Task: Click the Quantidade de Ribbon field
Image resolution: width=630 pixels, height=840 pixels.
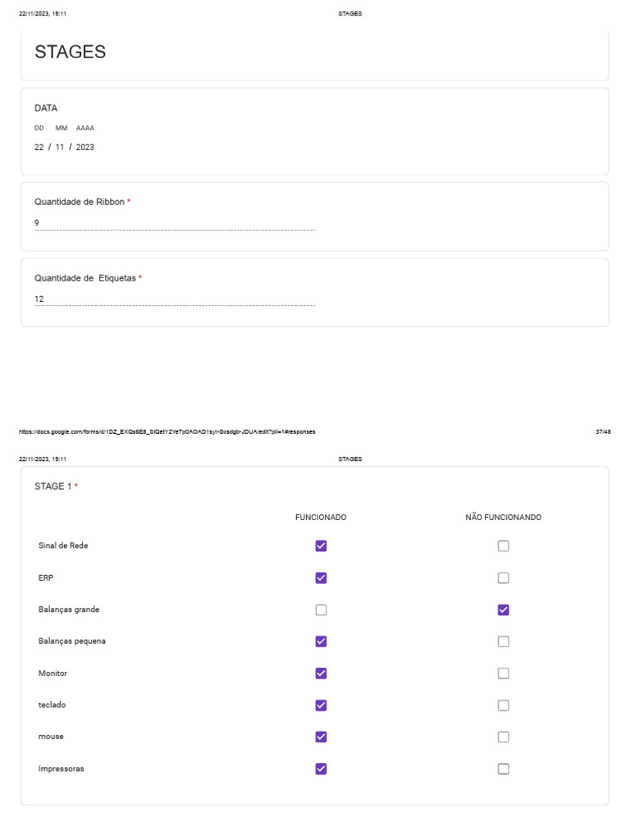Action: coord(174,223)
